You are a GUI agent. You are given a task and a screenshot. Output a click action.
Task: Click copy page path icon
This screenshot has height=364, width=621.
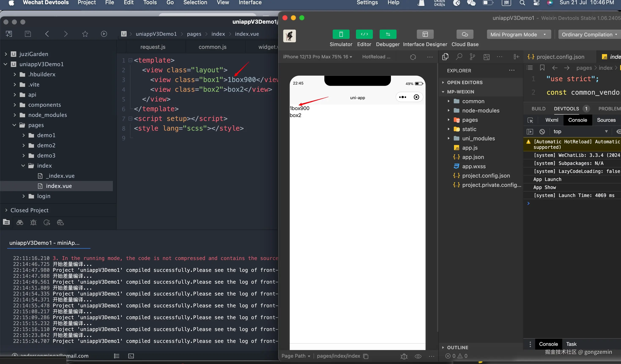click(x=366, y=356)
